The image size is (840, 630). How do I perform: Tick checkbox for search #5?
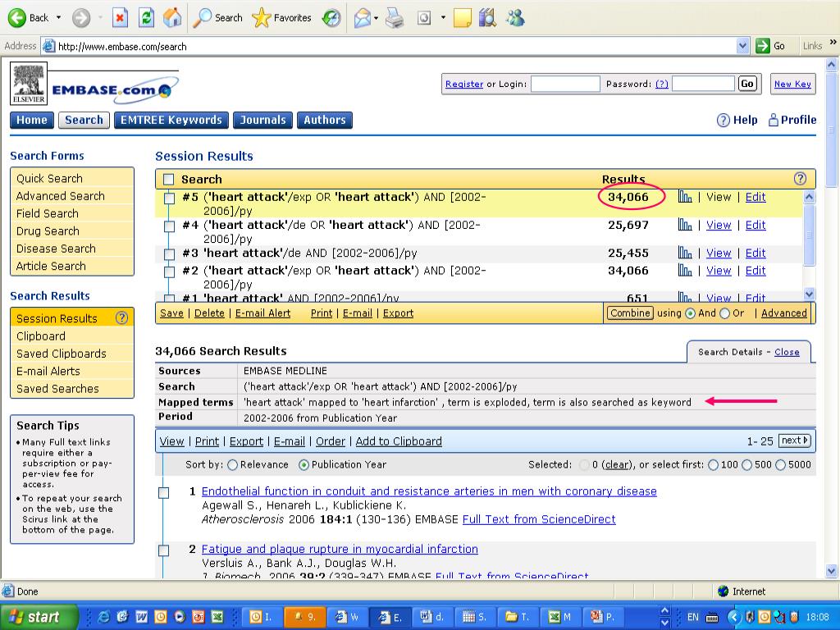pyautogui.click(x=169, y=199)
